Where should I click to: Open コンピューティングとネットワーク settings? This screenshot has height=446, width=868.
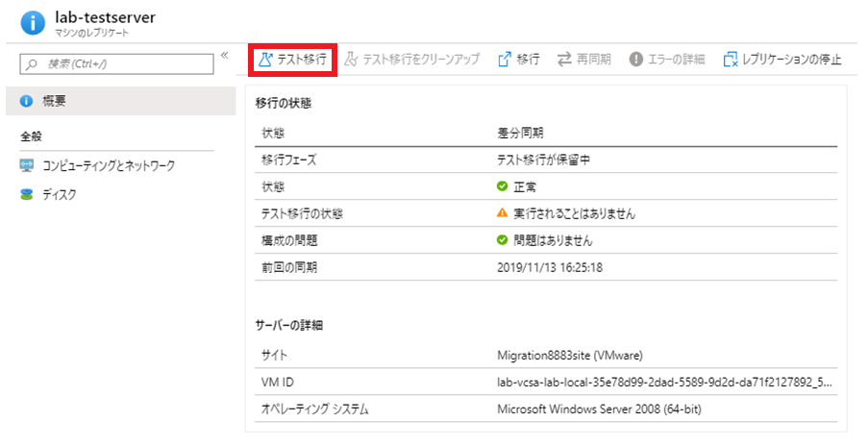pos(108,165)
